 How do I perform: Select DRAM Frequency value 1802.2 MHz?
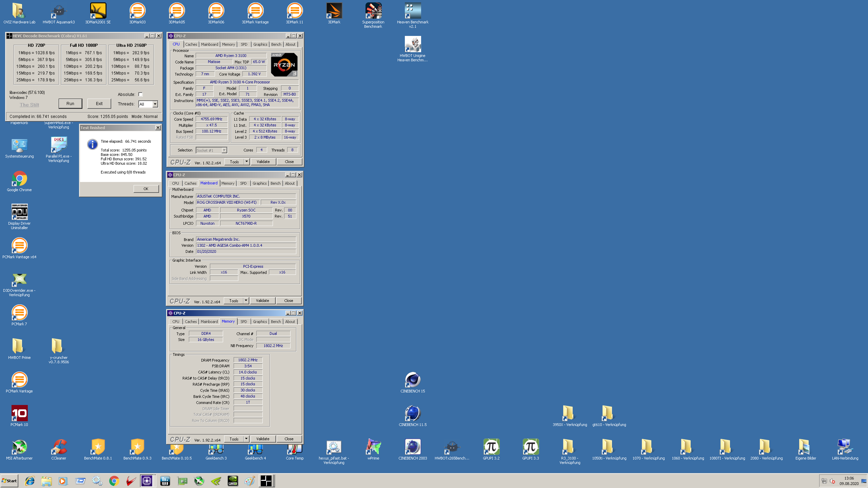click(x=248, y=360)
